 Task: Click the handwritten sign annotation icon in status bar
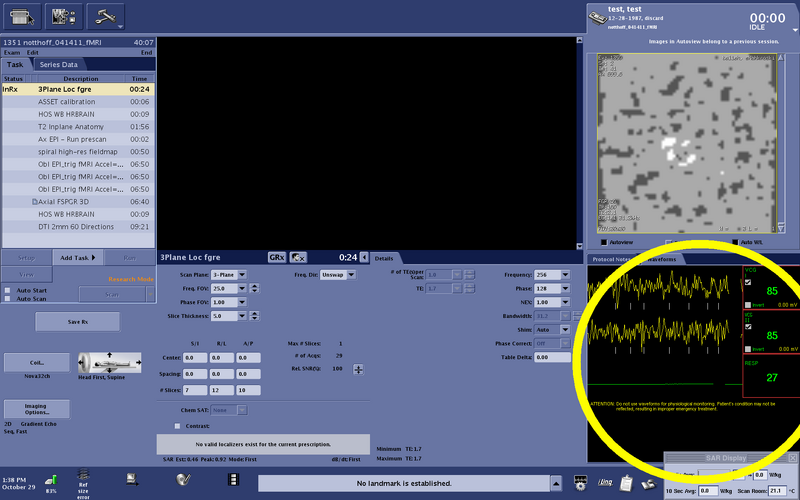[605, 482]
